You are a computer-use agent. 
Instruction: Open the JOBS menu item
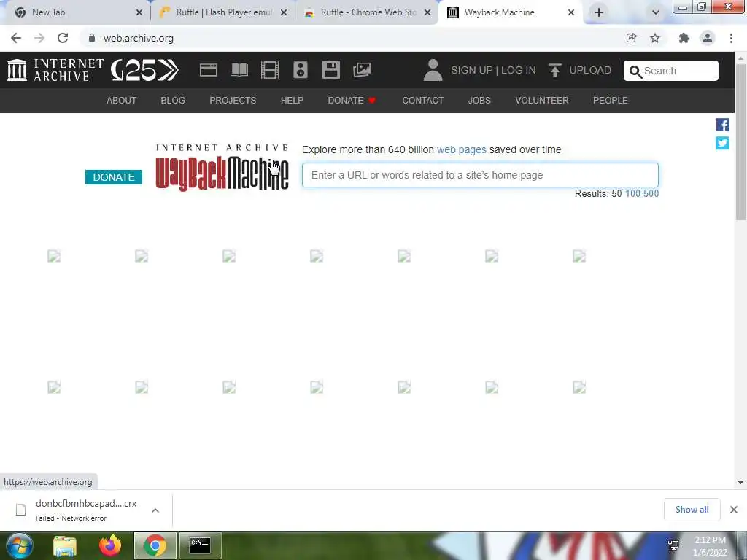point(479,101)
